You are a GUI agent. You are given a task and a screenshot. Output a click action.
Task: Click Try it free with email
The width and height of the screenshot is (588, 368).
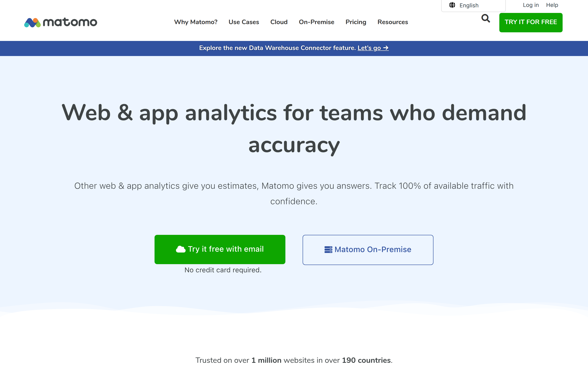tap(220, 249)
